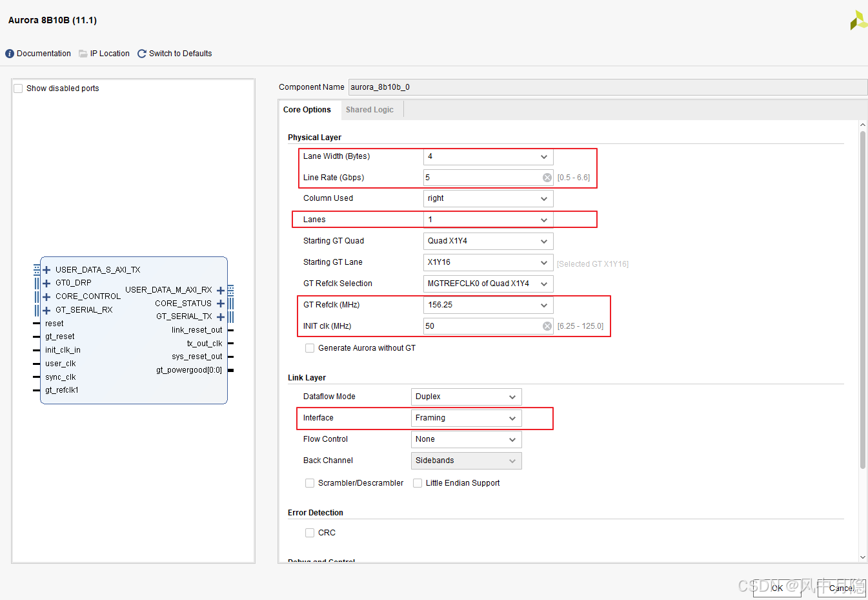Viewport: 868px width, 600px height.
Task: Click the Link Layer section heading
Action: 307,378
